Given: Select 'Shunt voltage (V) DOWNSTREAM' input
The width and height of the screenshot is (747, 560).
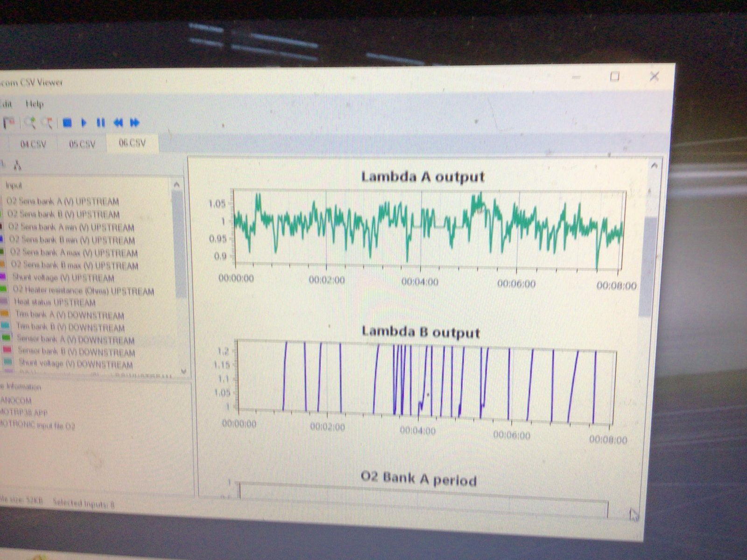Looking at the screenshot, I should pos(76,364).
